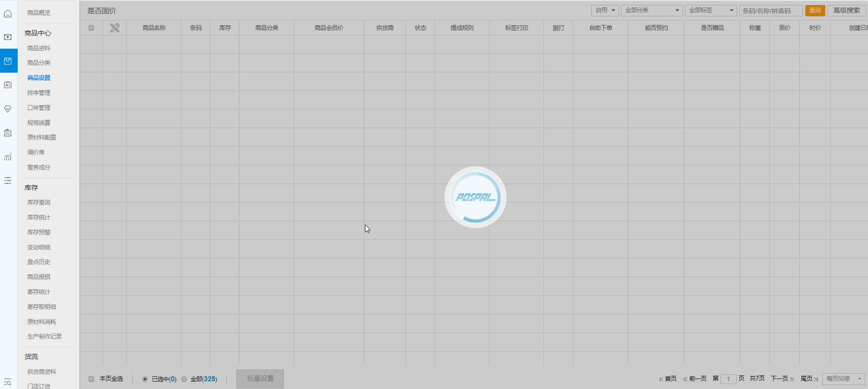Image resolution: width=868 pixels, height=389 pixels.
Task: Go to next page via 下一页
Action: pos(782,379)
